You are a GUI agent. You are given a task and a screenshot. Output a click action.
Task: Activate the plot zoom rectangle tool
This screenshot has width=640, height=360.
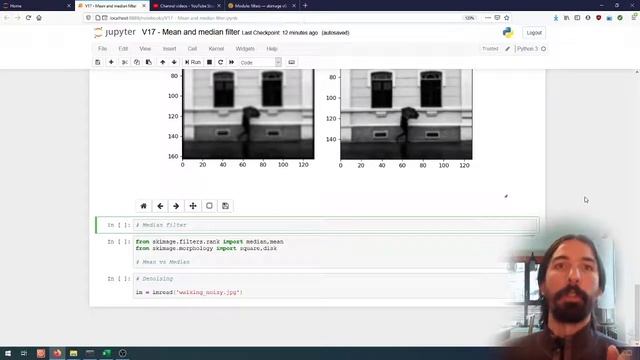[209, 206]
